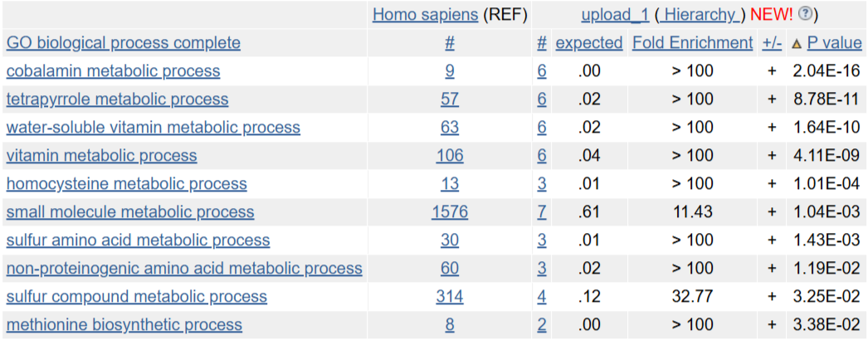Click GO biological process complete header
868x340 pixels.
click(123, 42)
